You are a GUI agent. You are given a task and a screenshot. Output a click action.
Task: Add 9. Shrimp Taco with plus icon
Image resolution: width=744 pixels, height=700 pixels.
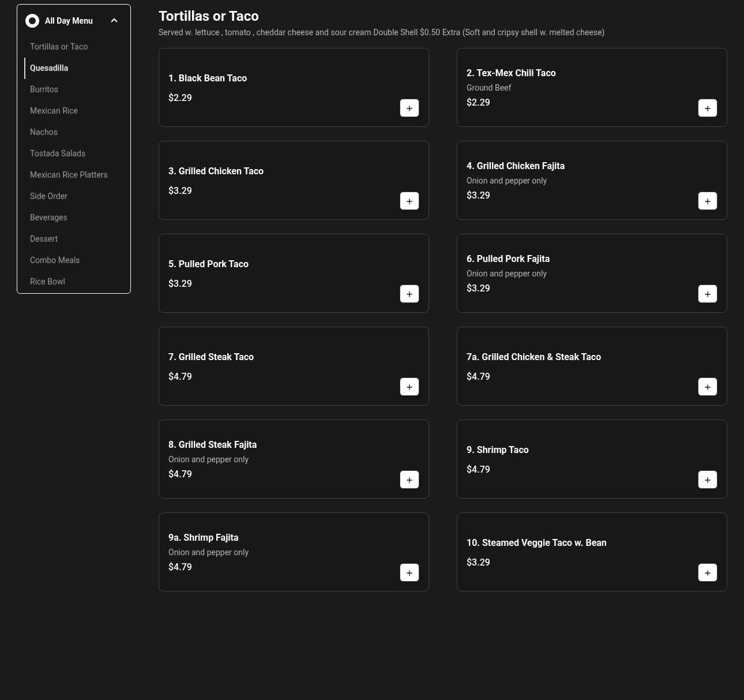708,480
